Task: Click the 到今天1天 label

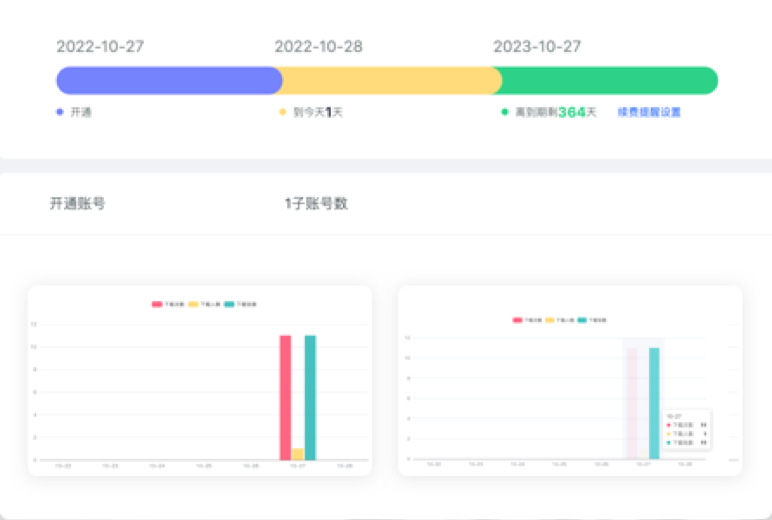Action: click(x=318, y=112)
